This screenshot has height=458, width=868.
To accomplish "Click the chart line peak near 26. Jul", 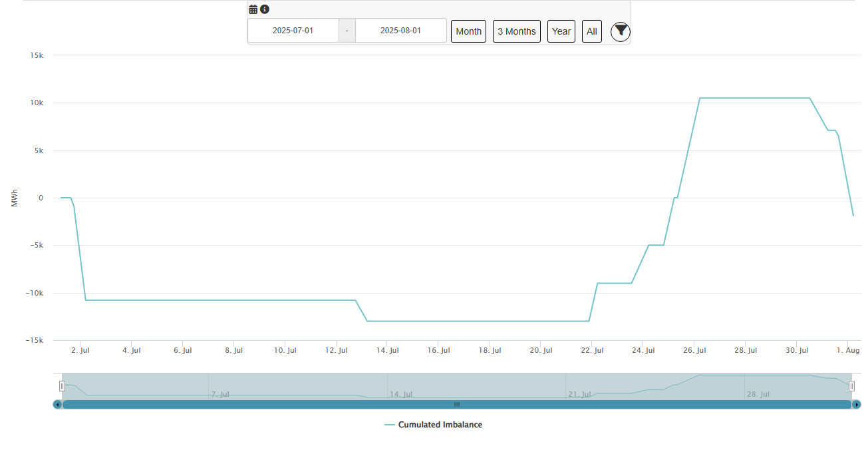I will 700,98.
